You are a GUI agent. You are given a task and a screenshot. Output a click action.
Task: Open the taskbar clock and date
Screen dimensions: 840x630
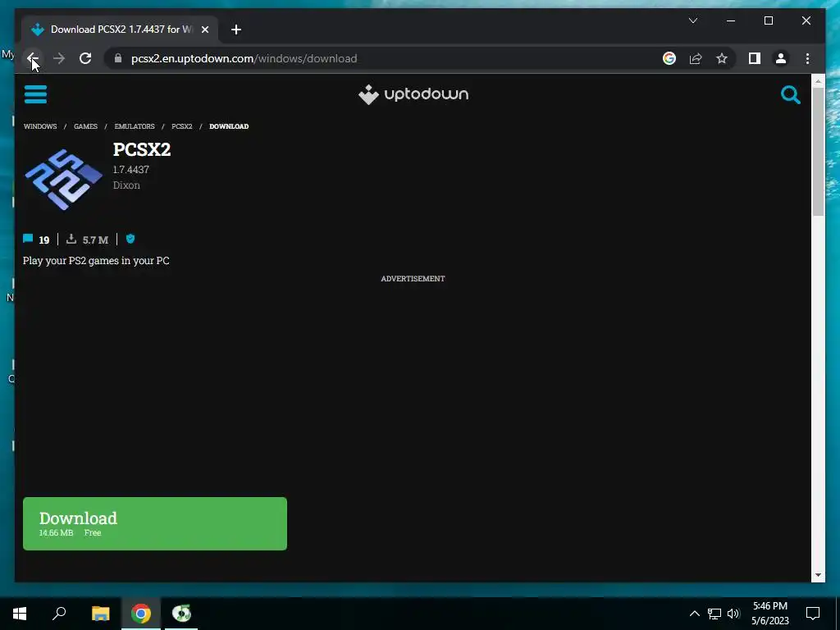769,614
